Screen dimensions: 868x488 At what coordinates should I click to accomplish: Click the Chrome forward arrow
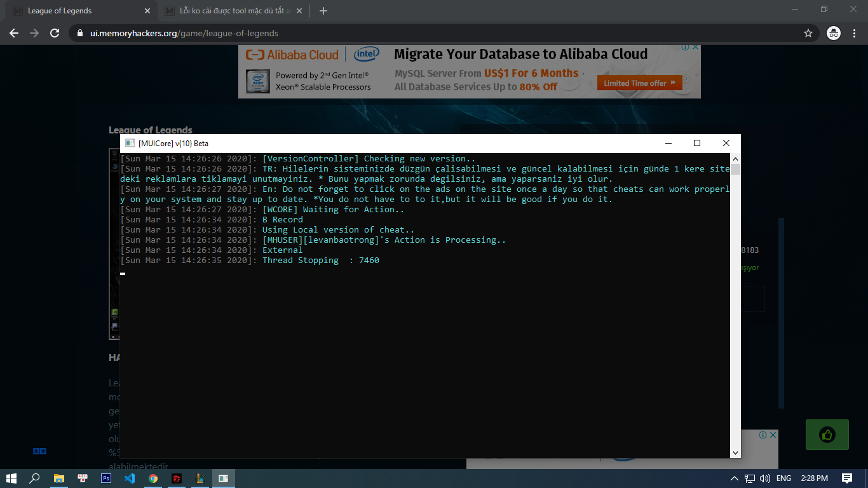[x=34, y=33]
